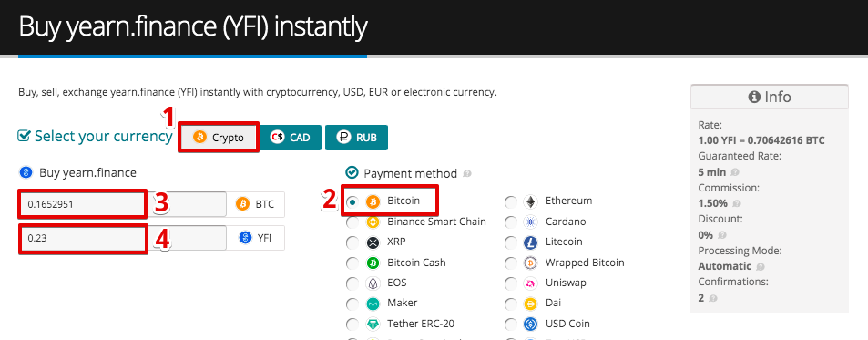Click the 'Buy yearn.finance (YFI) instantly' heading
Image resolution: width=868 pixels, height=340 pixels.
(x=193, y=27)
